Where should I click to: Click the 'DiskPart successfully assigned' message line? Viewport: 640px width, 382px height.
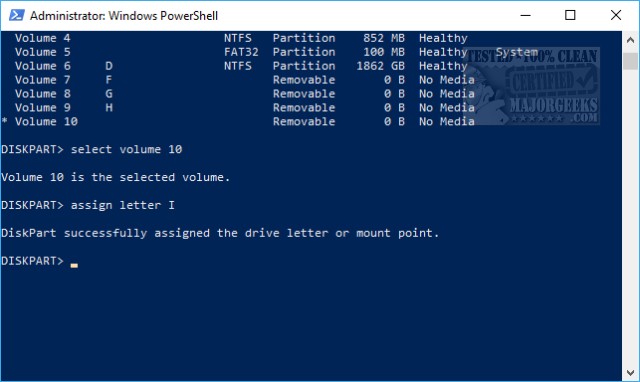coord(220,233)
